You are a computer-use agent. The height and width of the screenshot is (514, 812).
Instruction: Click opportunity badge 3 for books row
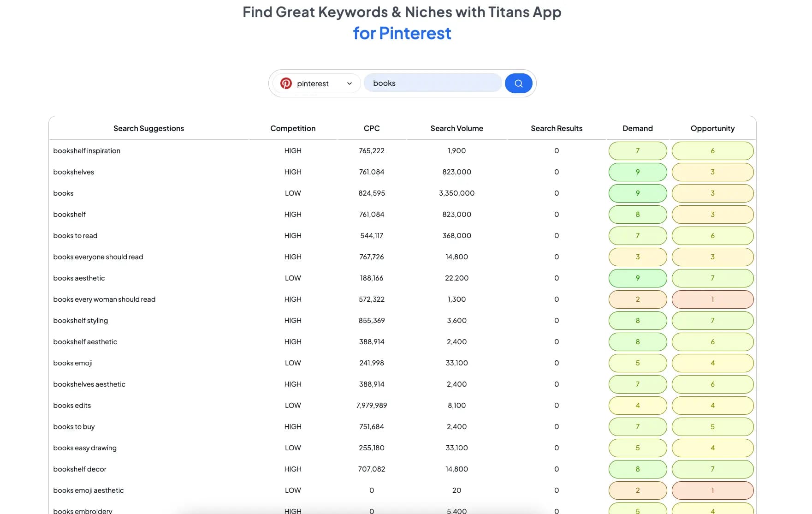tap(712, 193)
